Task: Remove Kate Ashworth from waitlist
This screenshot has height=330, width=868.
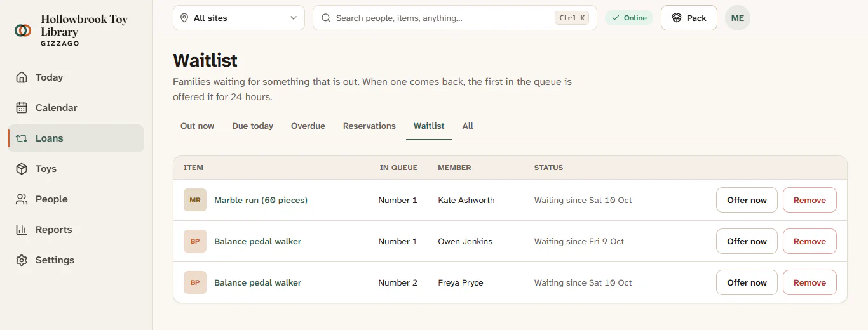Action: pyautogui.click(x=810, y=200)
